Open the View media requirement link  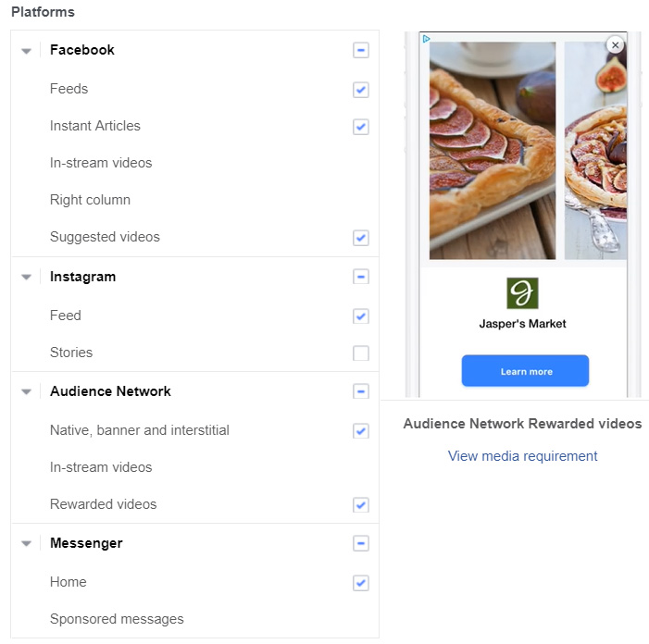tap(522, 456)
